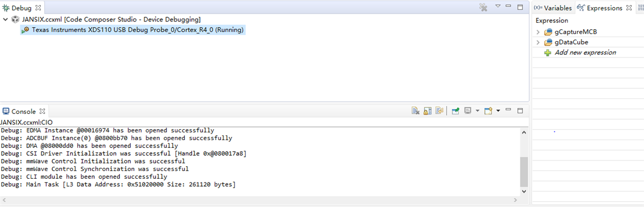Screen dimensions: 644x207
Task: Click Display Selected Console icon
Action: pos(468,111)
